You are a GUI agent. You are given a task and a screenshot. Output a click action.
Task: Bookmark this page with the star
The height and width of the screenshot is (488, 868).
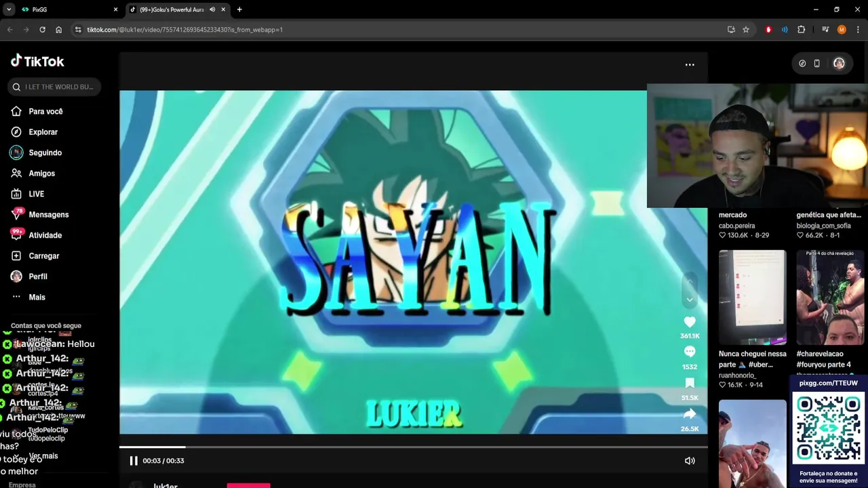pyautogui.click(x=746, y=30)
